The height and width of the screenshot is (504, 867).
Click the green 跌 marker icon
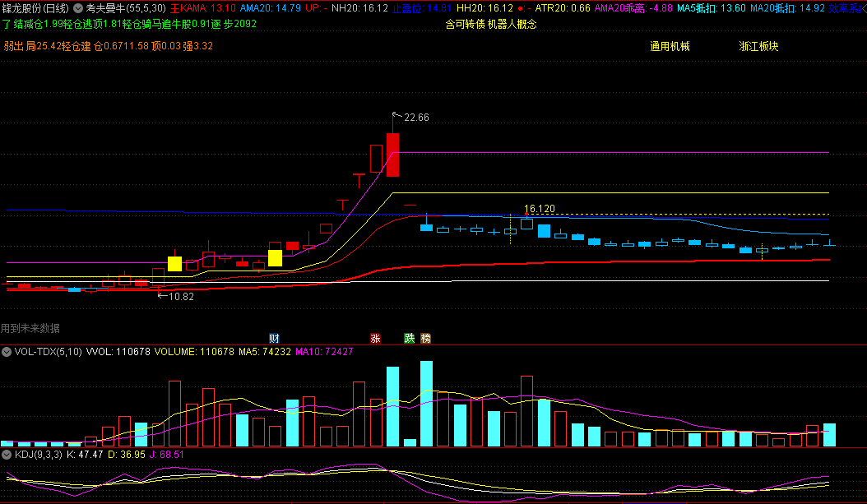(x=409, y=339)
